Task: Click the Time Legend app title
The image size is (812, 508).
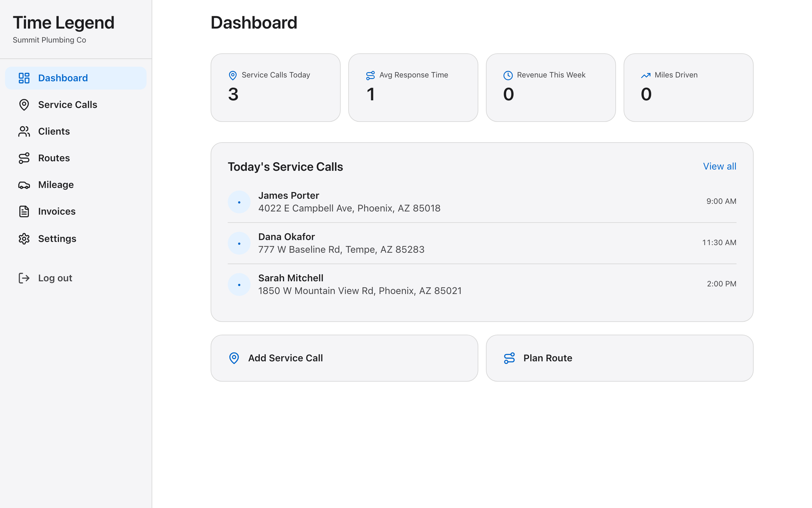Action: pyautogui.click(x=63, y=23)
